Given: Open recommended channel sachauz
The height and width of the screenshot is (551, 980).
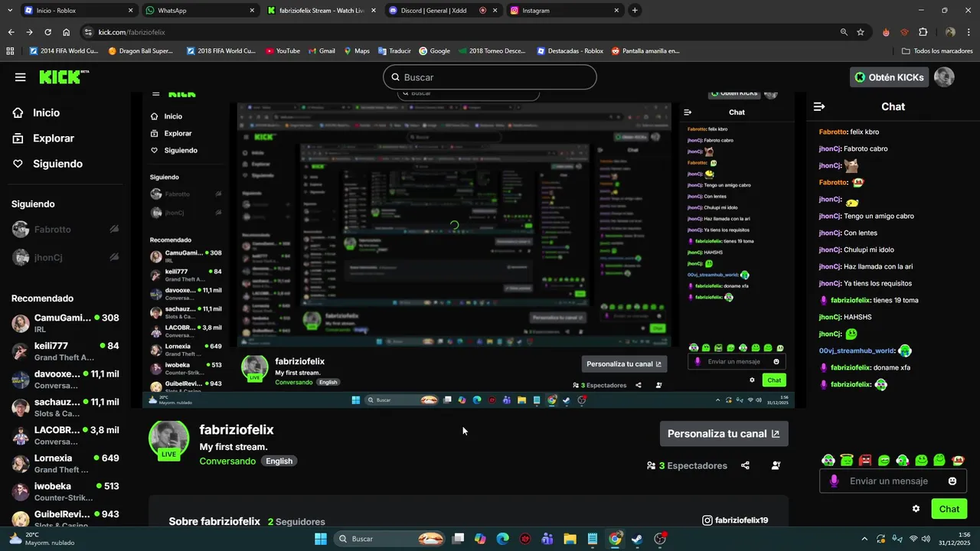Looking at the screenshot, I should pyautogui.click(x=65, y=407).
